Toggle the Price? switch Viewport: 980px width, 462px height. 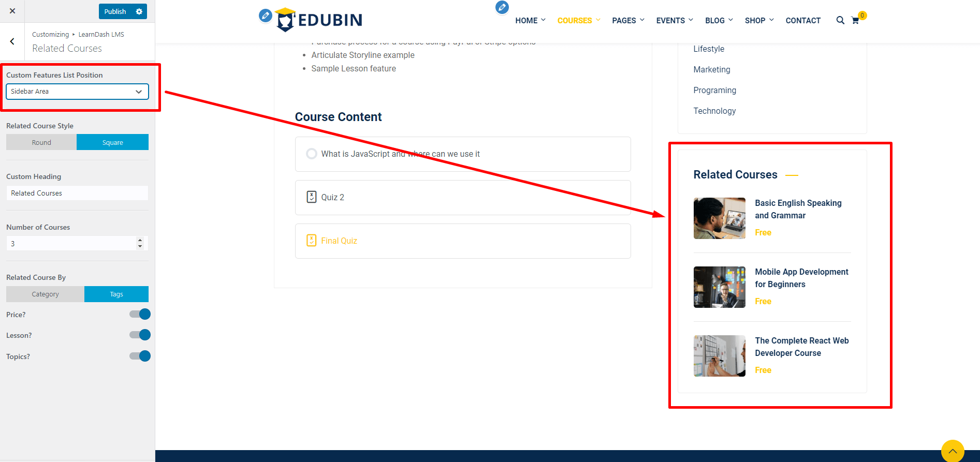[140, 314]
